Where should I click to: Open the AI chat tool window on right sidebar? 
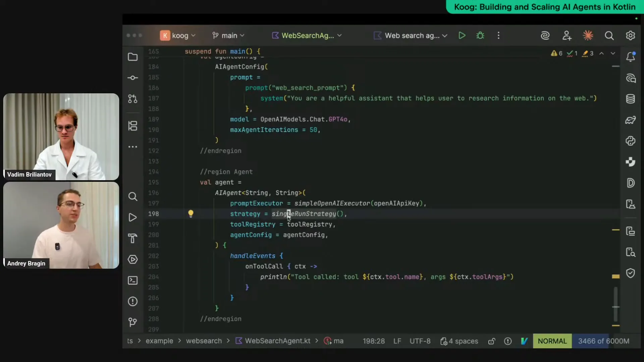tap(631, 78)
